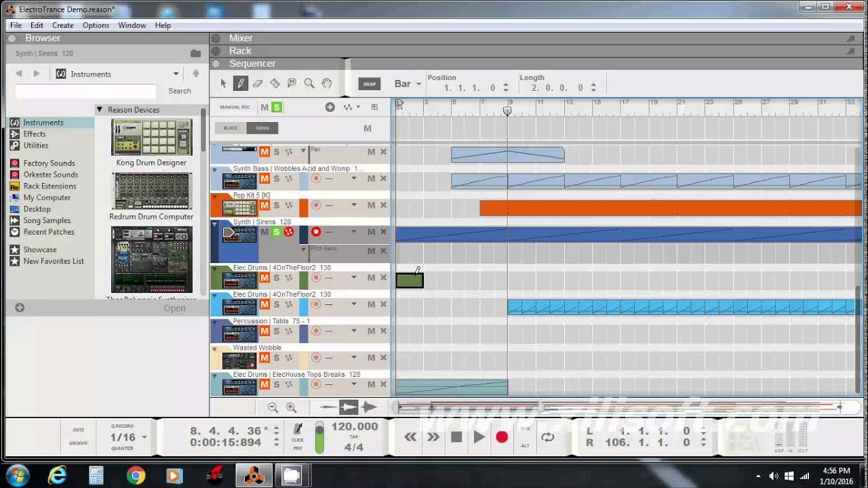Stop playback

point(456,437)
